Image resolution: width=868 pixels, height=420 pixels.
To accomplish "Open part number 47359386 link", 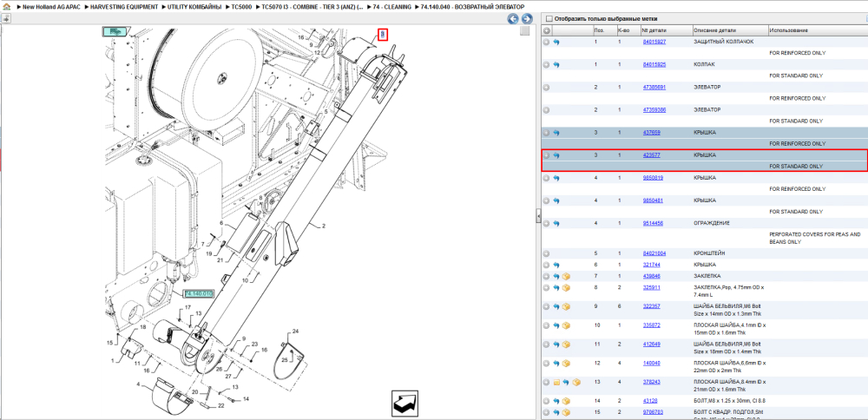I will (654, 109).
